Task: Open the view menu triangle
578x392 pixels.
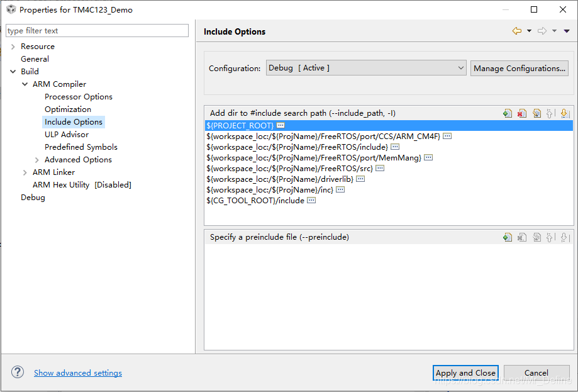Action: point(567,31)
